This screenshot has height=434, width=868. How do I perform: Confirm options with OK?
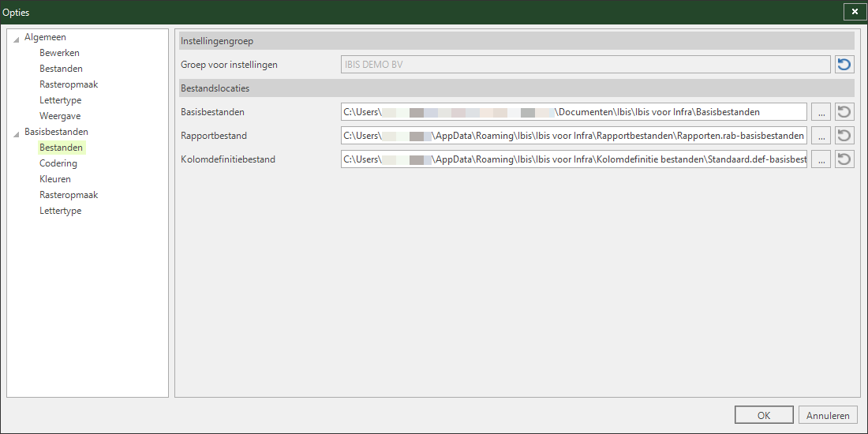tap(764, 416)
